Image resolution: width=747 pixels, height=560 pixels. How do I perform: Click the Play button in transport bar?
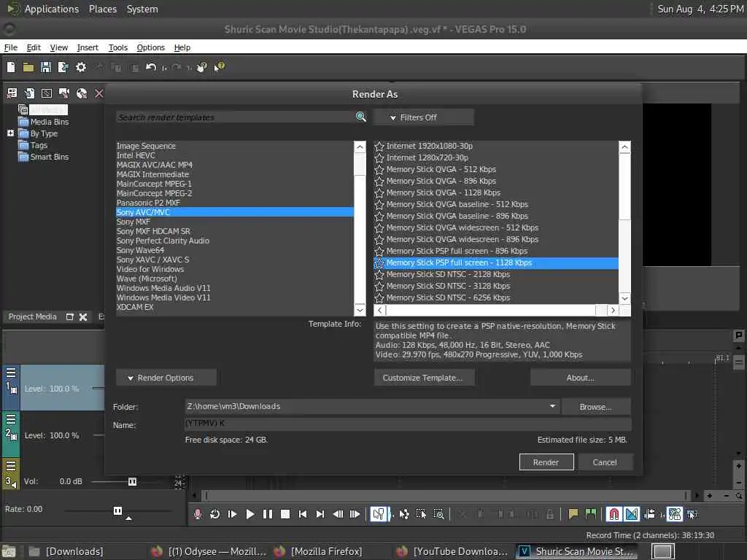249,514
